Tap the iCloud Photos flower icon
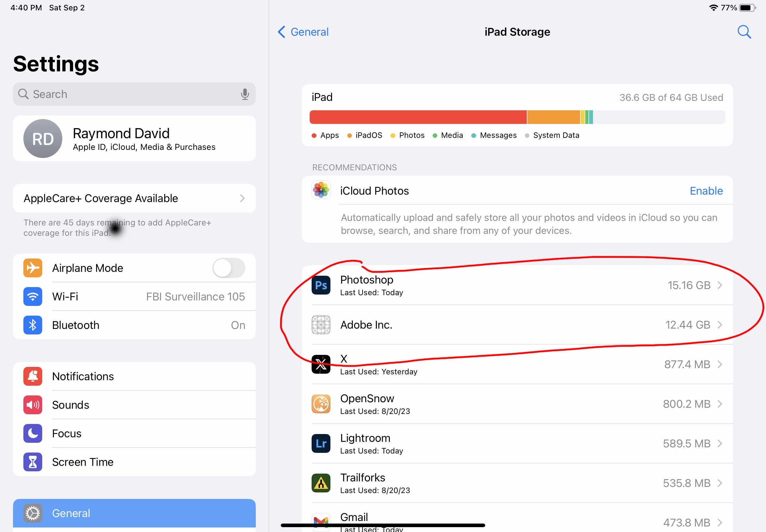Viewport: 766px width, 532px height. (x=321, y=190)
